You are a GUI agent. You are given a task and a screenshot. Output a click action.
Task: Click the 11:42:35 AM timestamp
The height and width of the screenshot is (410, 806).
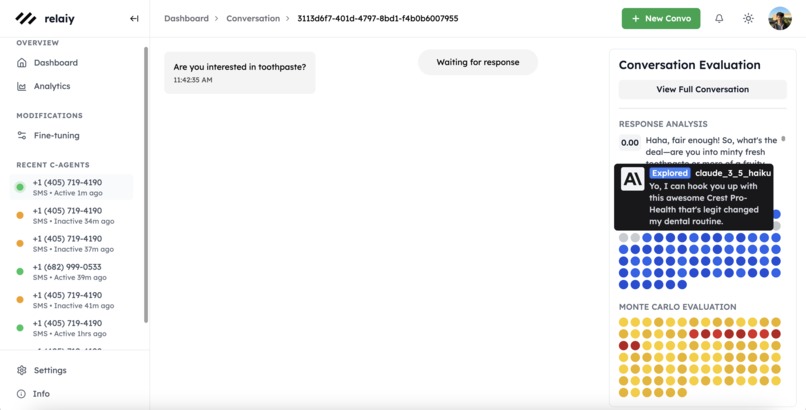pyautogui.click(x=193, y=80)
